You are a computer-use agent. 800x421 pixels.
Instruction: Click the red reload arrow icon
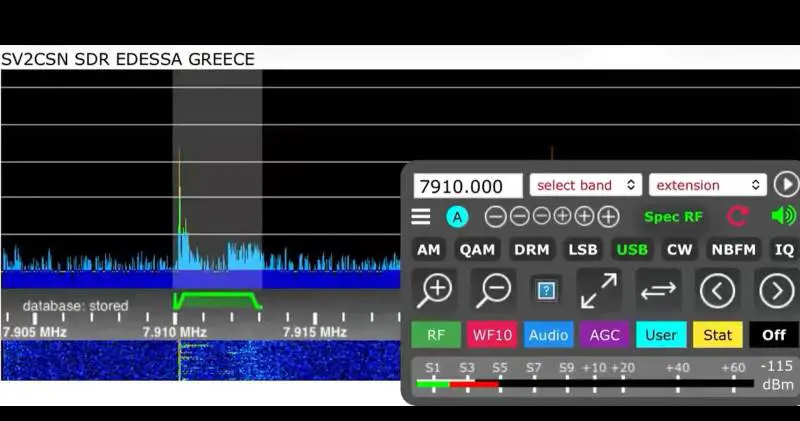point(738,216)
